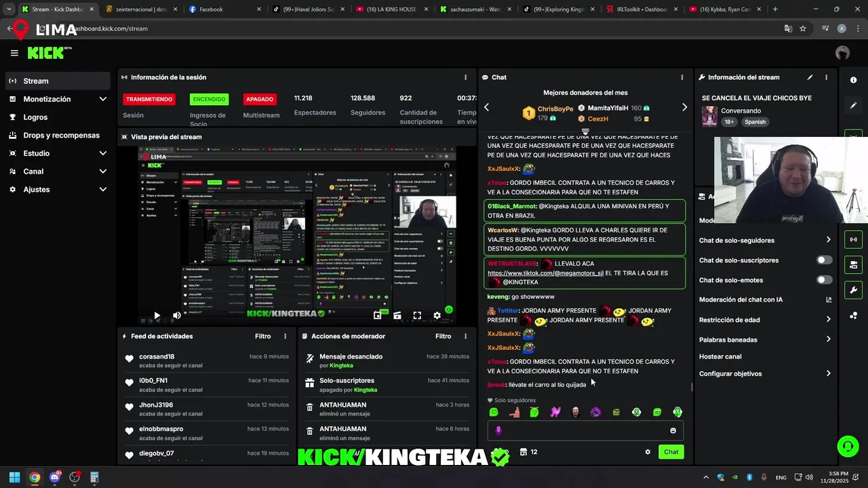Click the pencil icon in right rail
This screenshot has width=868, height=488.
click(853, 106)
